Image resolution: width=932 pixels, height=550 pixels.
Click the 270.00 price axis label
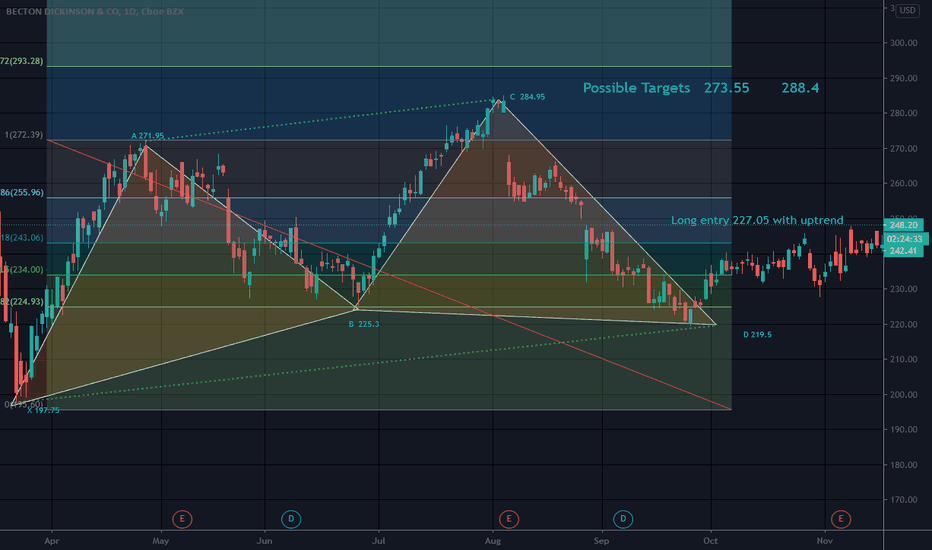[x=903, y=149]
